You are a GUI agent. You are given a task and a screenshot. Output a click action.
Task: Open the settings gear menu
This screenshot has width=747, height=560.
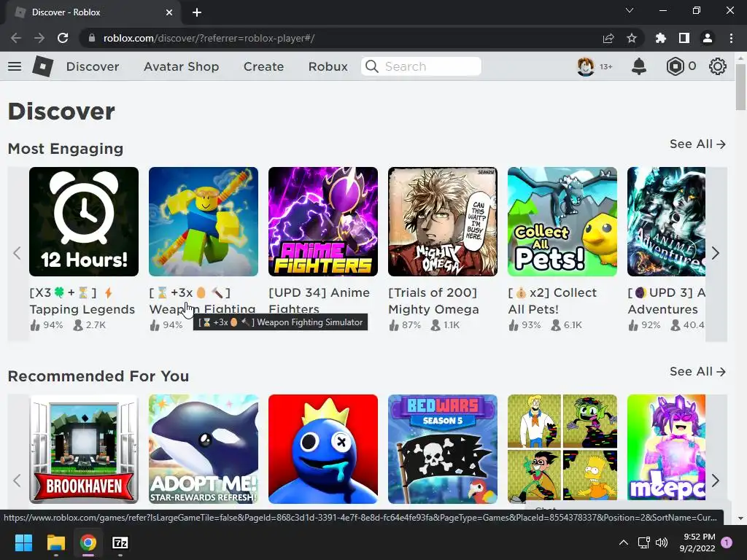pyautogui.click(x=718, y=66)
